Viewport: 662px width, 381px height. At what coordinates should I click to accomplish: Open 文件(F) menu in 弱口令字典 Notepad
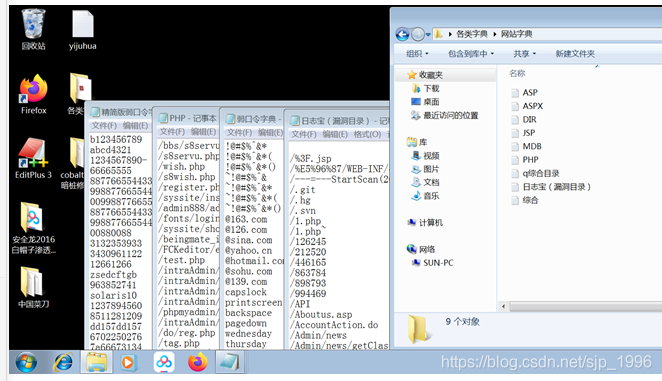pos(239,133)
